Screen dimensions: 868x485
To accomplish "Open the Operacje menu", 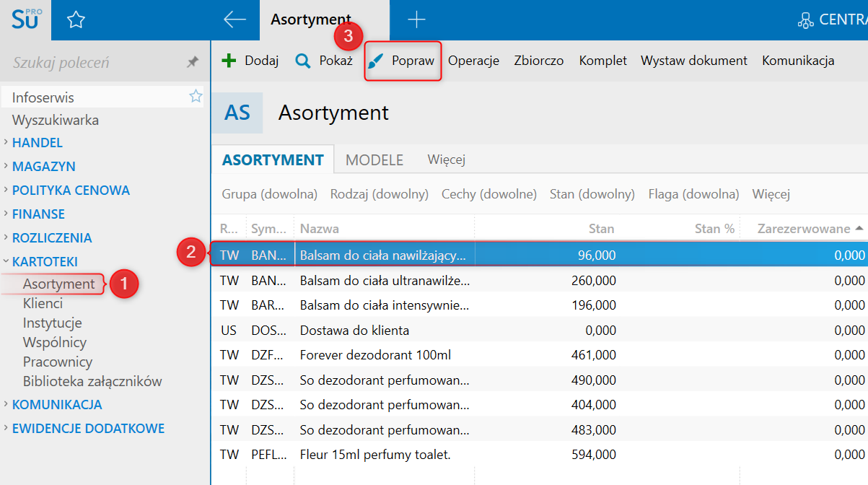I will click(x=473, y=61).
